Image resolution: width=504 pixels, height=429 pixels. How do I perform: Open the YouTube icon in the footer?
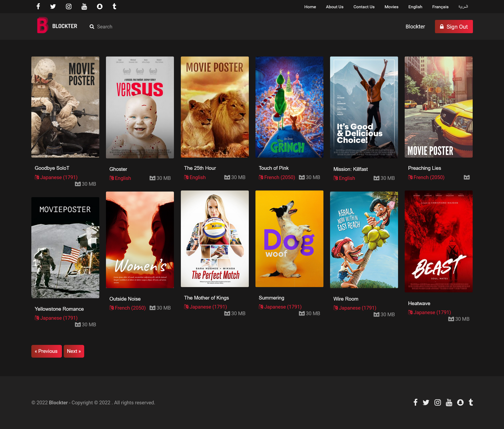click(x=449, y=402)
